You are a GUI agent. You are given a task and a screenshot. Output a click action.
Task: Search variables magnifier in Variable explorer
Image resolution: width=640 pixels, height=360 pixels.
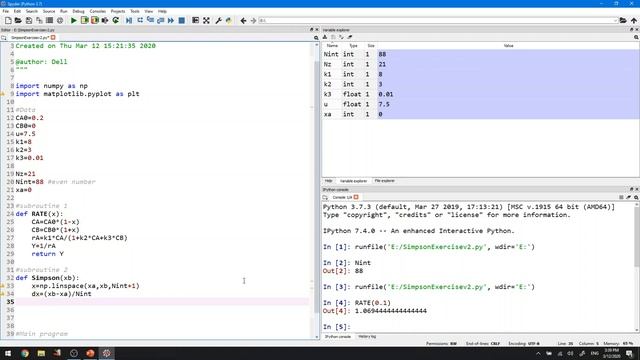pyautogui.click(x=636, y=37)
